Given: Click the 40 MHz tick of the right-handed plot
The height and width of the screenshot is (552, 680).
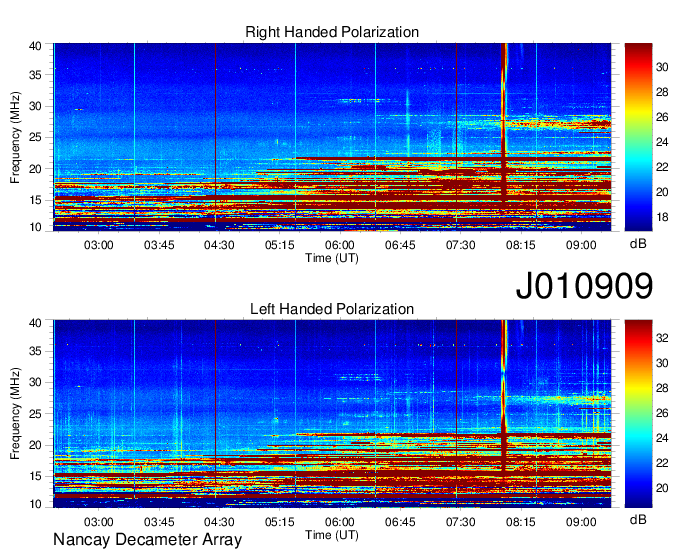Looking at the screenshot, I should point(35,46).
